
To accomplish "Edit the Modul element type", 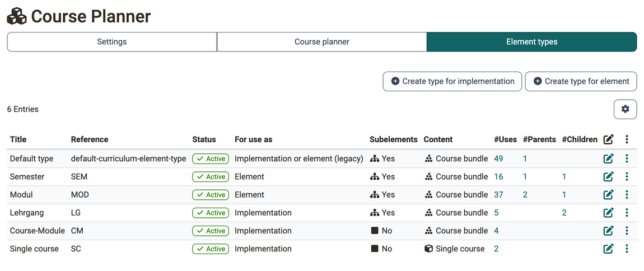I will [608, 195].
